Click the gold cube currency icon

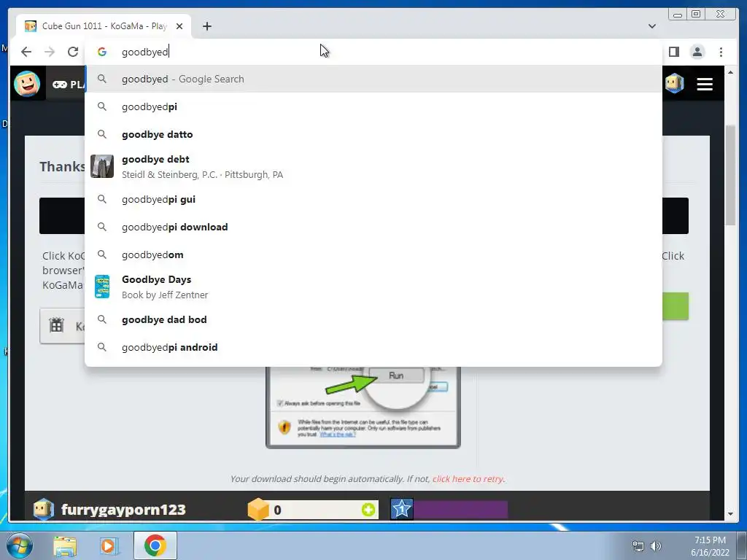(x=258, y=510)
